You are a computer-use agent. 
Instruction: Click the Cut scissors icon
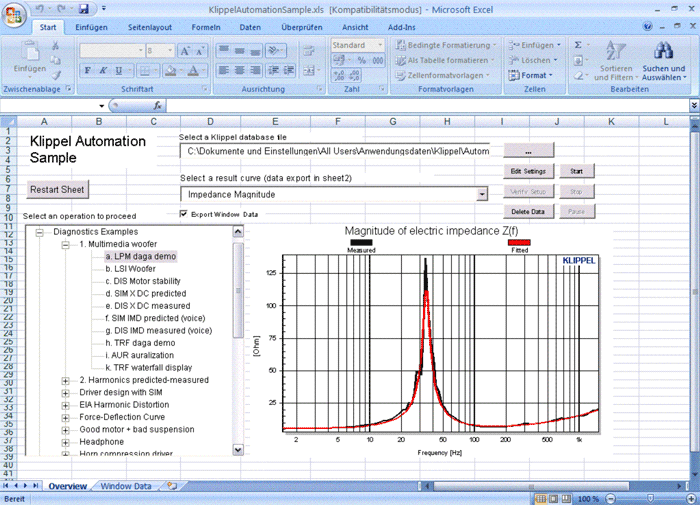pos(55,46)
